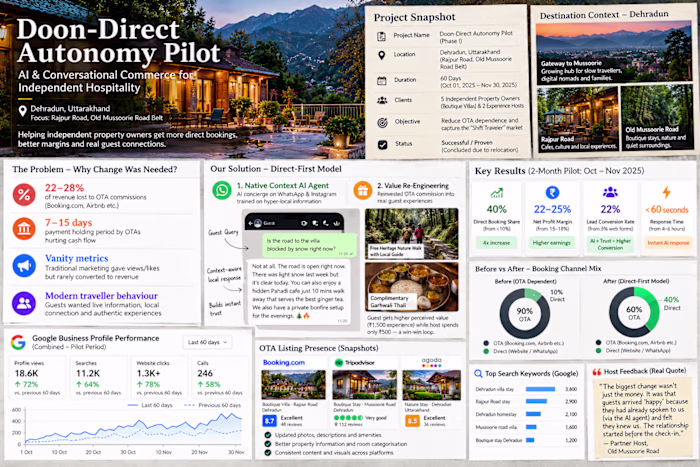The image size is (700, 467).
Task: Click the AI + Trust = Higher Conversion badge
Action: point(610,244)
